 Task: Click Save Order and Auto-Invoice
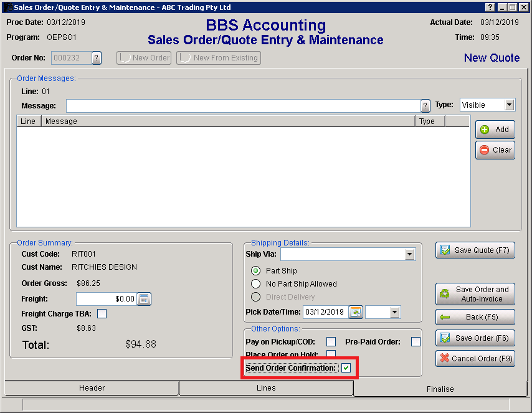(x=475, y=294)
